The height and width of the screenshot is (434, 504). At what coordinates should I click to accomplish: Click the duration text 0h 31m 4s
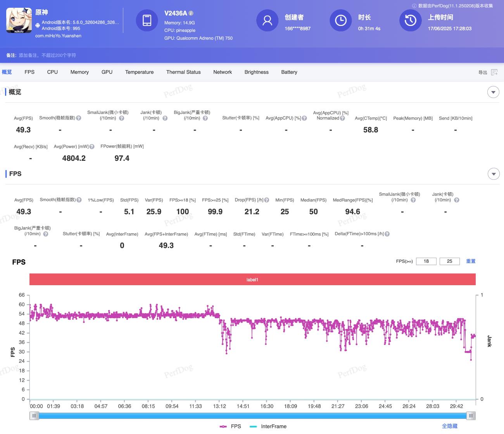(x=369, y=28)
